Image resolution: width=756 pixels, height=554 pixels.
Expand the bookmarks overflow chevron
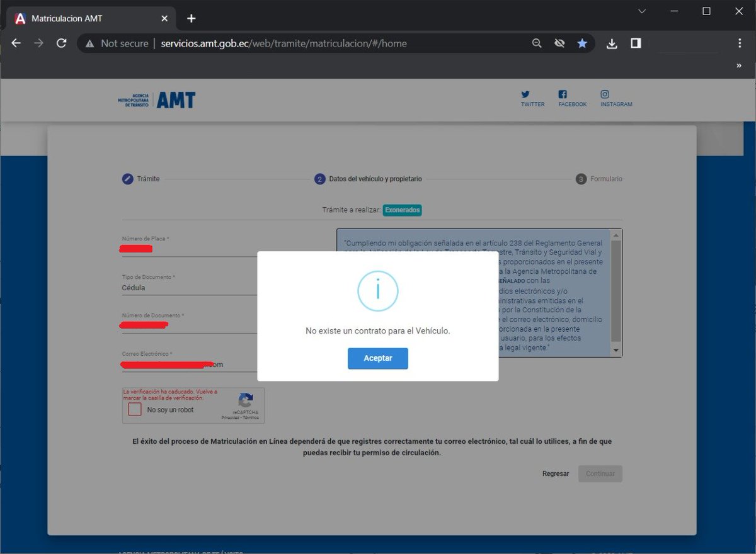(x=739, y=65)
